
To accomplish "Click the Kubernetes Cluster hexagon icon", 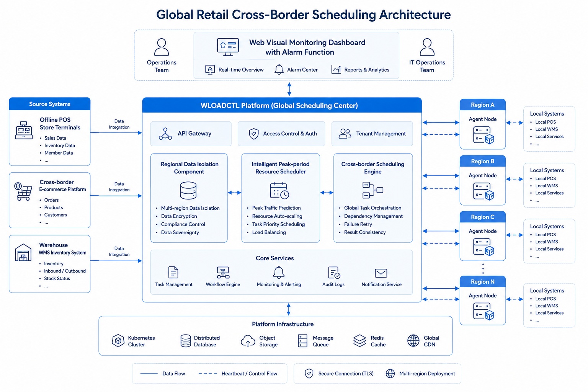I will [x=118, y=341].
